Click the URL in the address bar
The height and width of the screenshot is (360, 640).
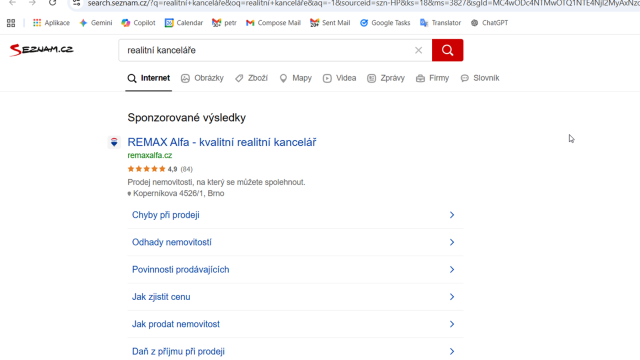click(x=363, y=3)
